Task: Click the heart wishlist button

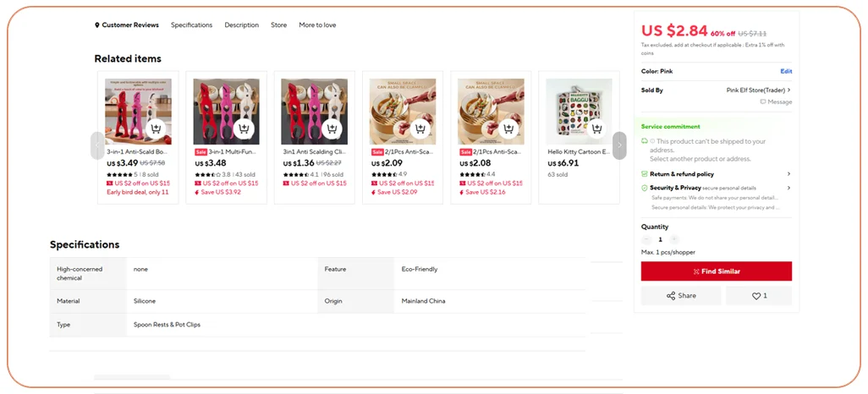Action: (x=759, y=296)
